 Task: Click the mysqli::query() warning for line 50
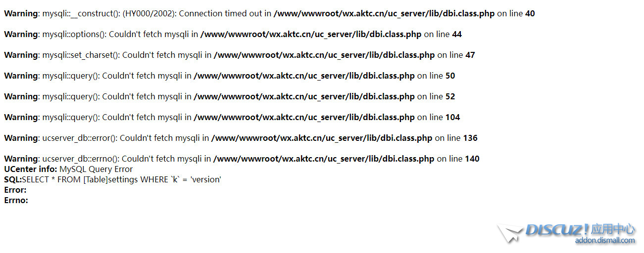click(230, 76)
